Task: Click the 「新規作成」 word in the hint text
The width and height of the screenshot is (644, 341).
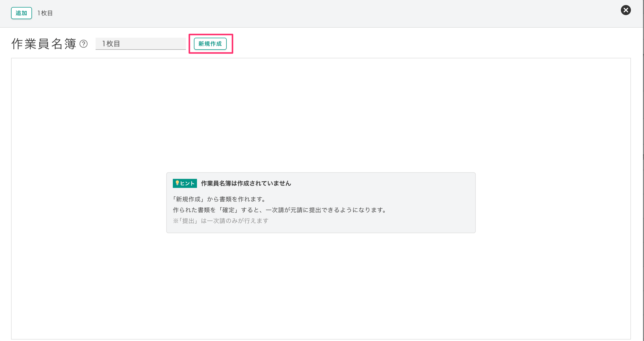Action: click(x=188, y=199)
